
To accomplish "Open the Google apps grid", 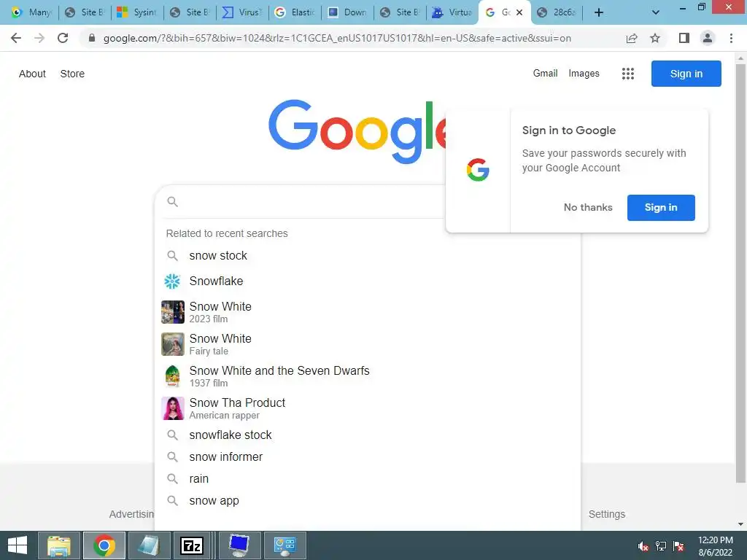I will point(628,74).
